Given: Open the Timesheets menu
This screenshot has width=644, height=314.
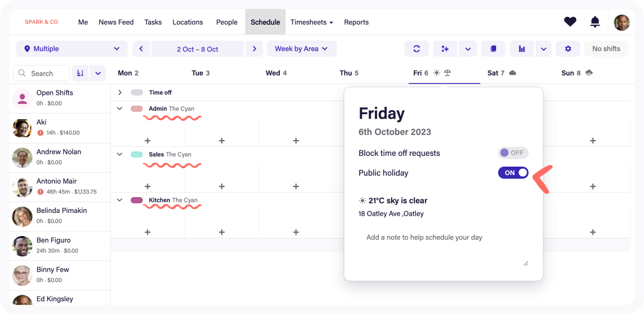Looking at the screenshot, I should coord(312,22).
